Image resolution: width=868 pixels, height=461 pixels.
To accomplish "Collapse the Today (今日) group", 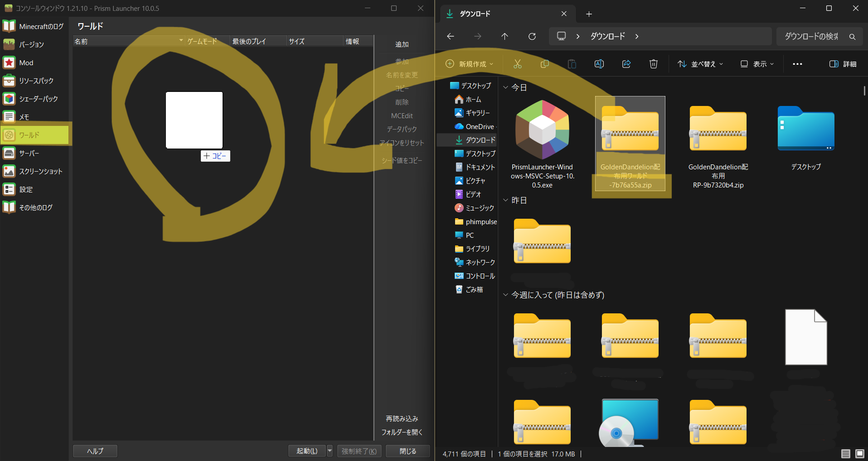I will click(506, 87).
